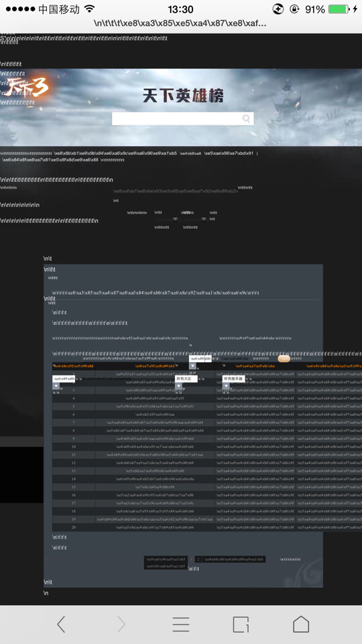The image size is (362, 644).
Task: Select the character name in rank 6 row
Action: [155, 415]
